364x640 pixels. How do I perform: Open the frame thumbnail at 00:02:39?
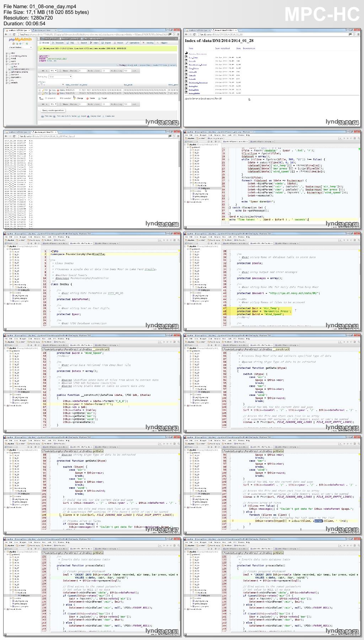click(x=92, y=281)
